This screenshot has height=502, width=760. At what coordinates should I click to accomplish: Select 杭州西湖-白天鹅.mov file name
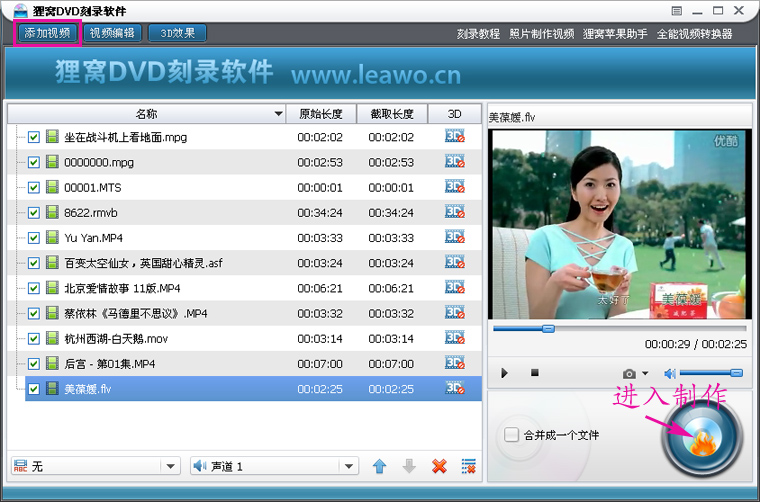point(116,339)
